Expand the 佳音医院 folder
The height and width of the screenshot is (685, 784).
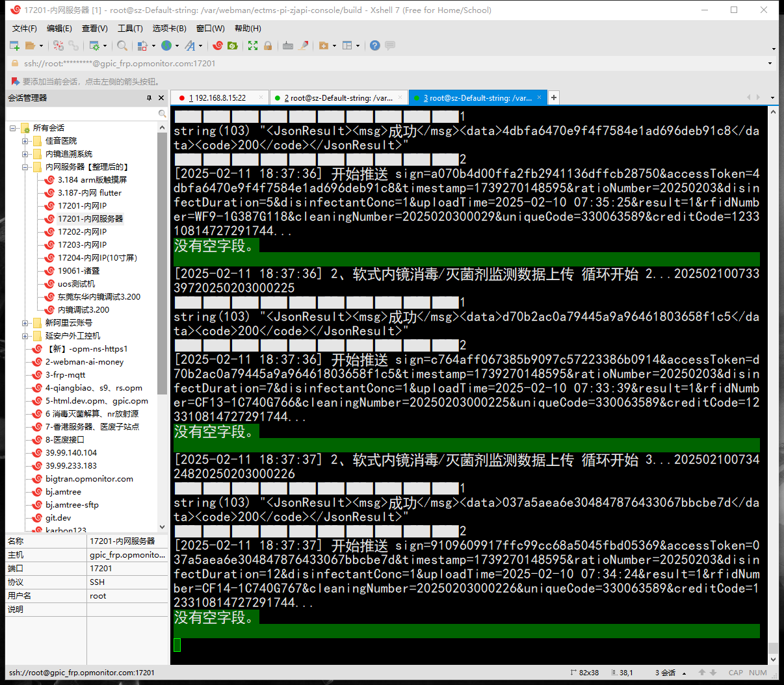(25, 141)
